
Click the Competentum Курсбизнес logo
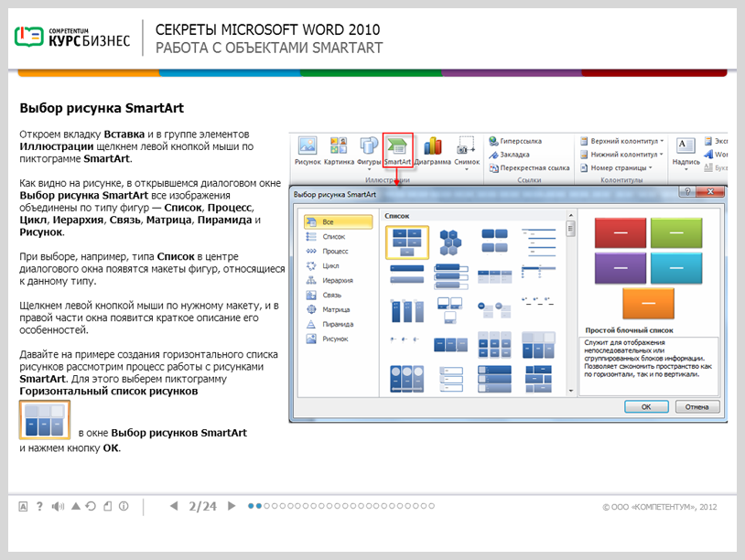point(72,37)
